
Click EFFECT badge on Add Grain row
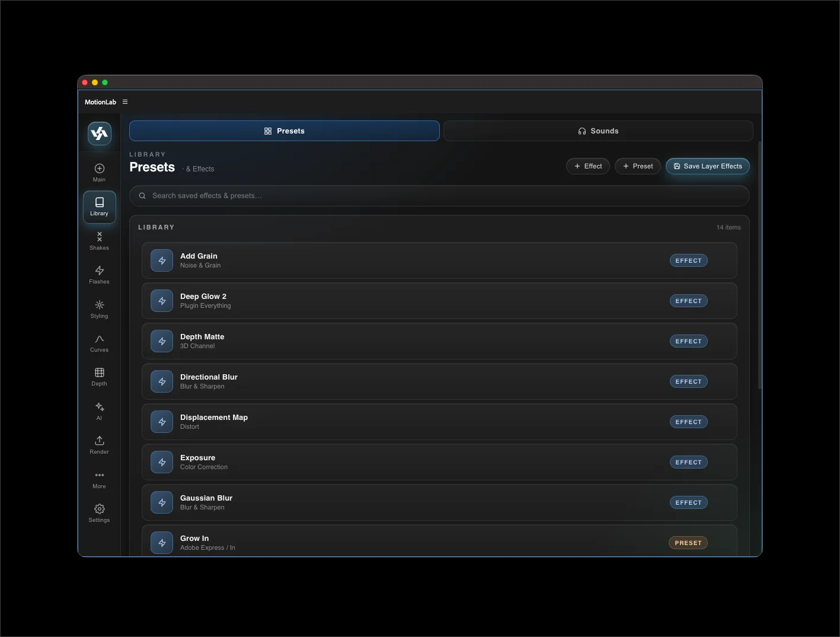click(x=688, y=260)
